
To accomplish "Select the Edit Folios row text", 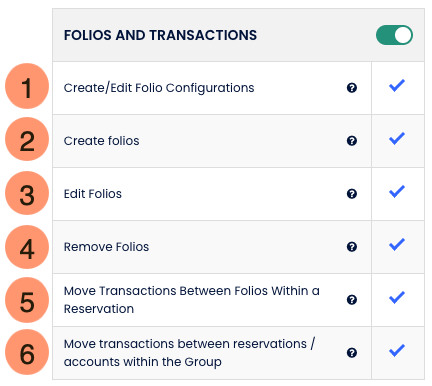I will [x=93, y=194].
